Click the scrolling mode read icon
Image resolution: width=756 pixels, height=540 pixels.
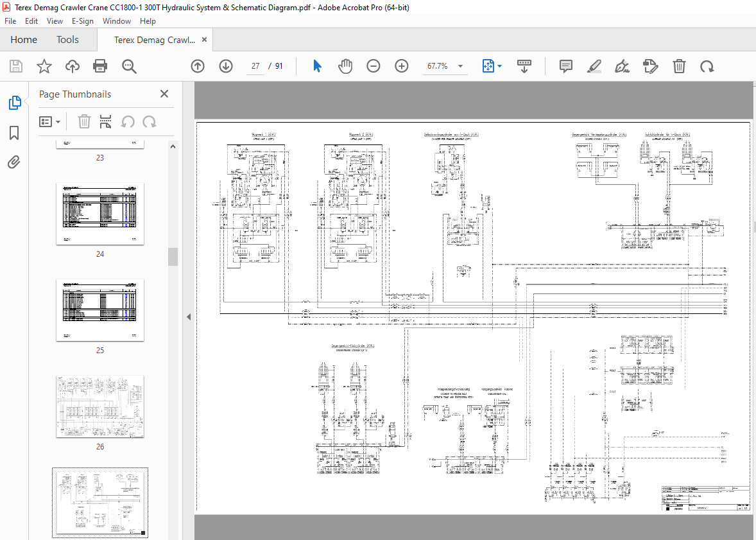point(524,66)
